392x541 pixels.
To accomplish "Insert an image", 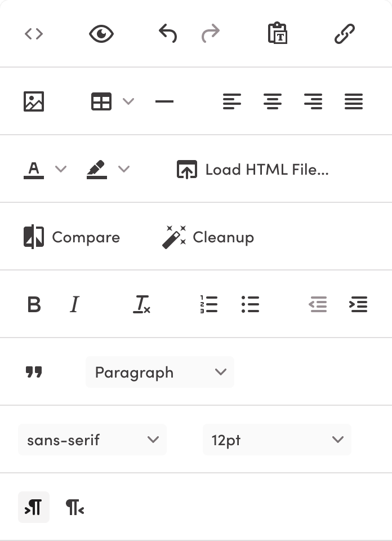I will (35, 101).
